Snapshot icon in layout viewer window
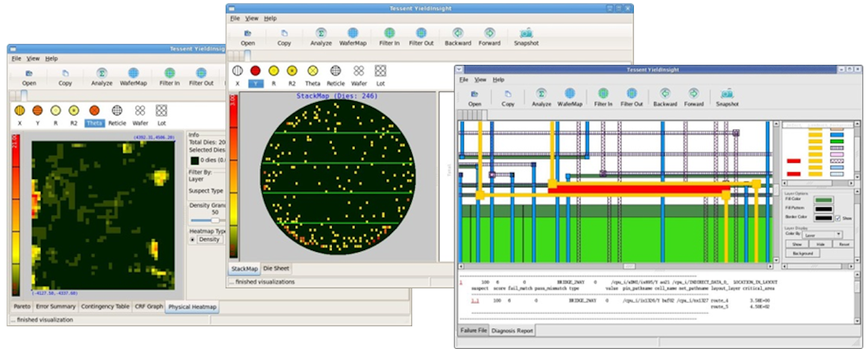Screen dimensions: 868x349 click(727, 93)
